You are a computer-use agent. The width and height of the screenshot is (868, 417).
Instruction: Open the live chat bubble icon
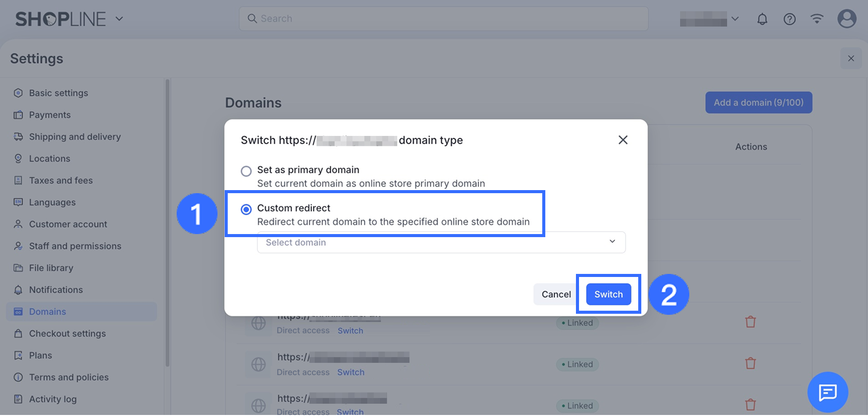(x=827, y=392)
